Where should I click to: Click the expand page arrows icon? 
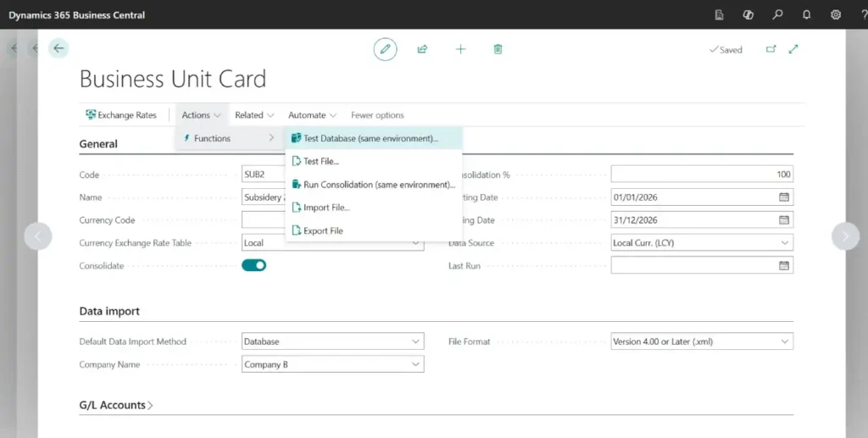click(793, 49)
